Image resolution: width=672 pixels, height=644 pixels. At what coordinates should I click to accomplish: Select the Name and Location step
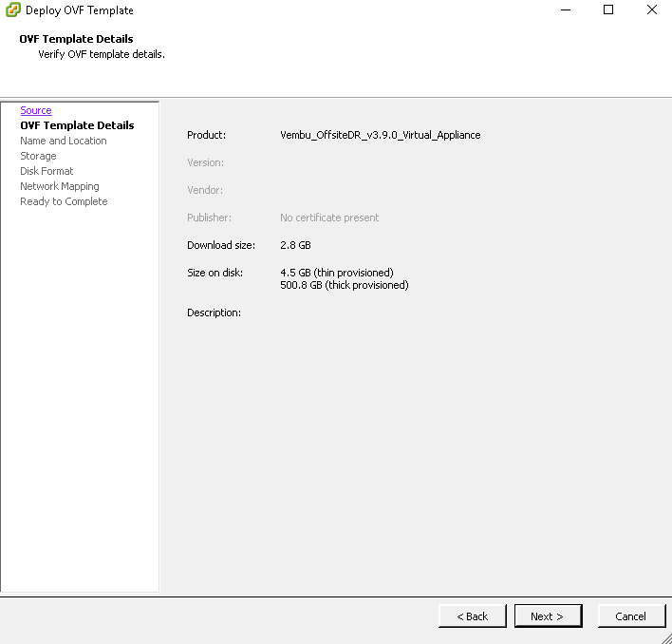coord(64,141)
